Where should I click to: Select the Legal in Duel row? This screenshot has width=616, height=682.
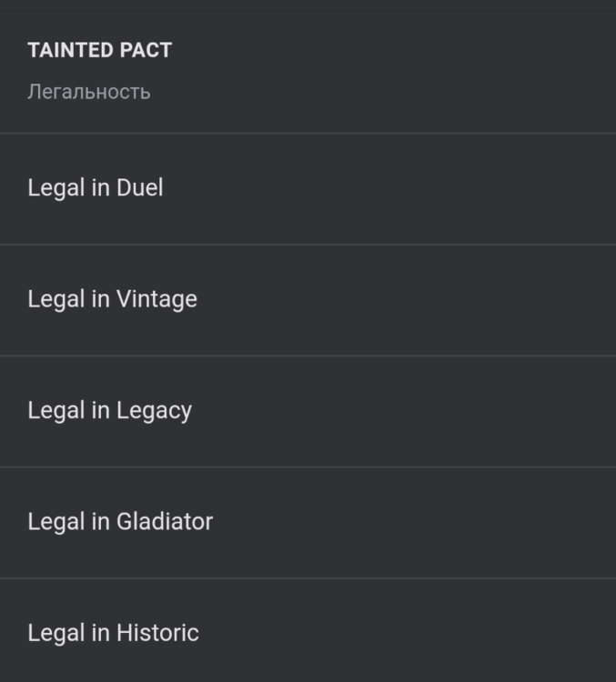[96, 188]
